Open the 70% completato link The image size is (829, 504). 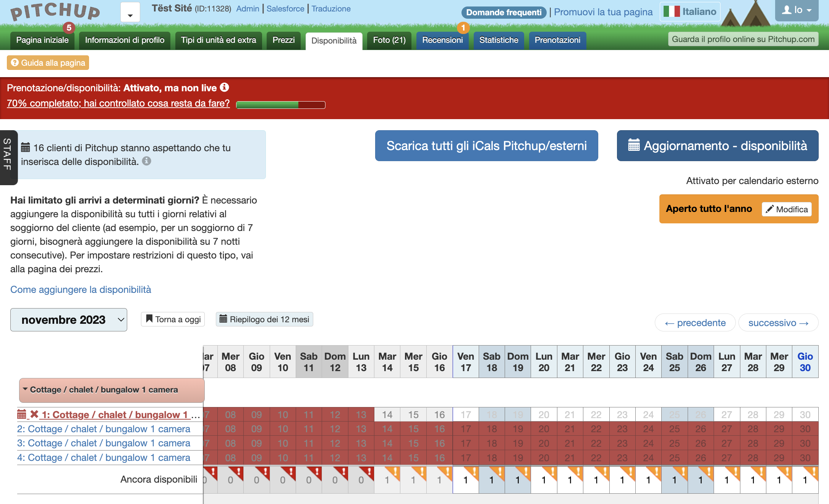point(118,103)
